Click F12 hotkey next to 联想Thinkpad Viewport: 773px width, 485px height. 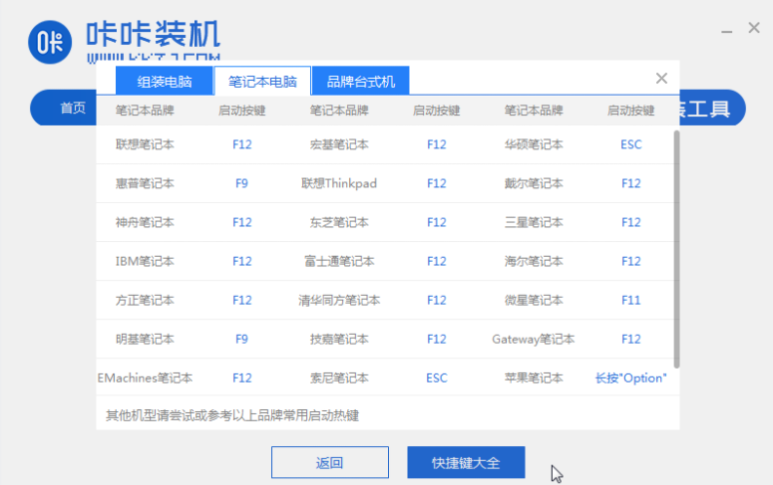pyautogui.click(x=436, y=183)
